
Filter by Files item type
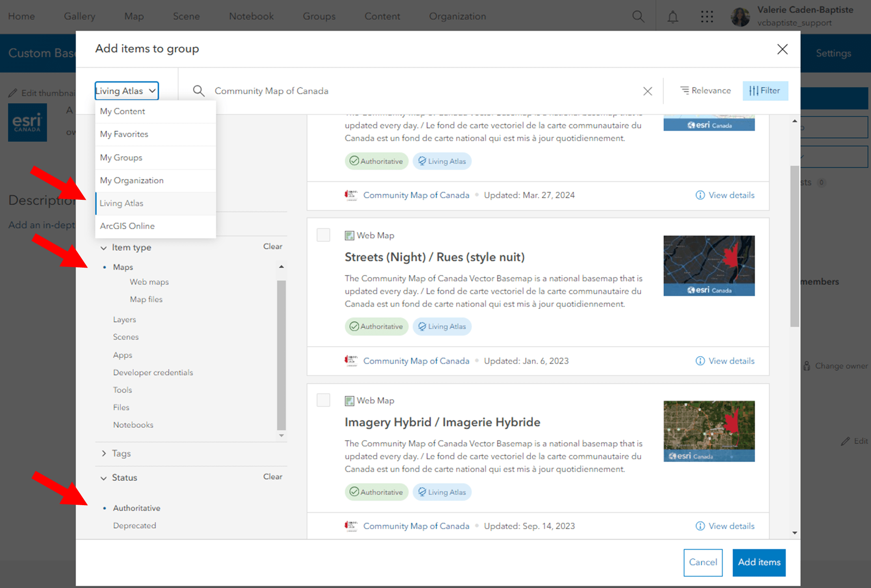pos(121,407)
